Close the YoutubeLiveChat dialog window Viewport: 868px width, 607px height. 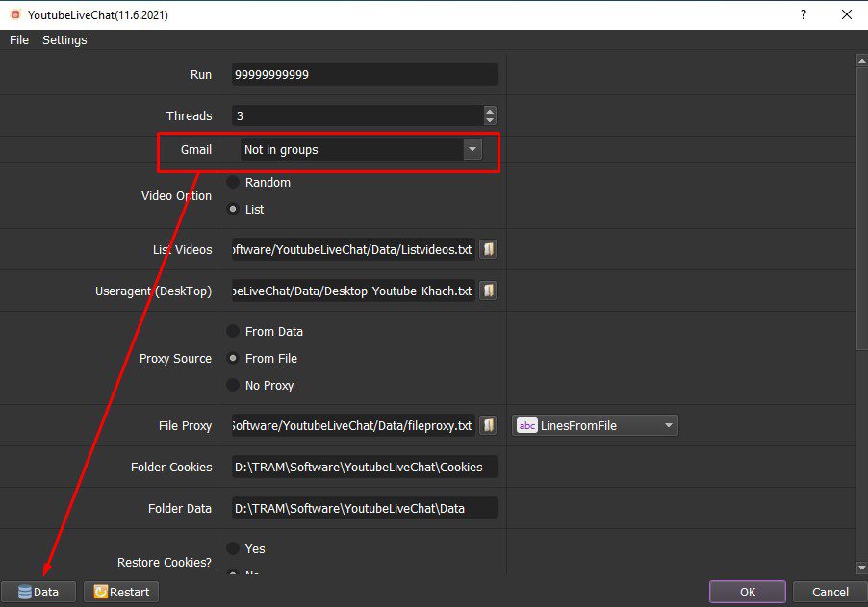coord(847,14)
